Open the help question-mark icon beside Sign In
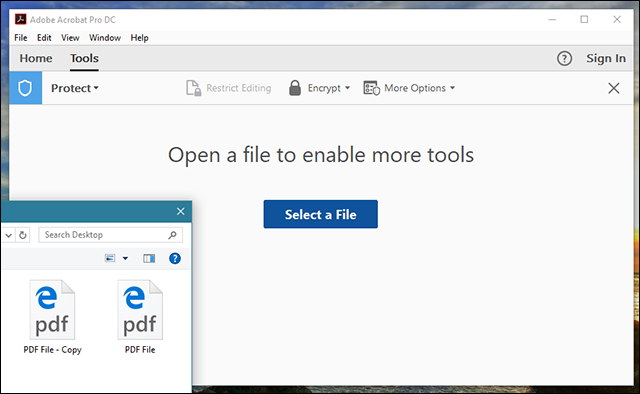The width and height of the screenshot is (640, 394). (564, 58)
